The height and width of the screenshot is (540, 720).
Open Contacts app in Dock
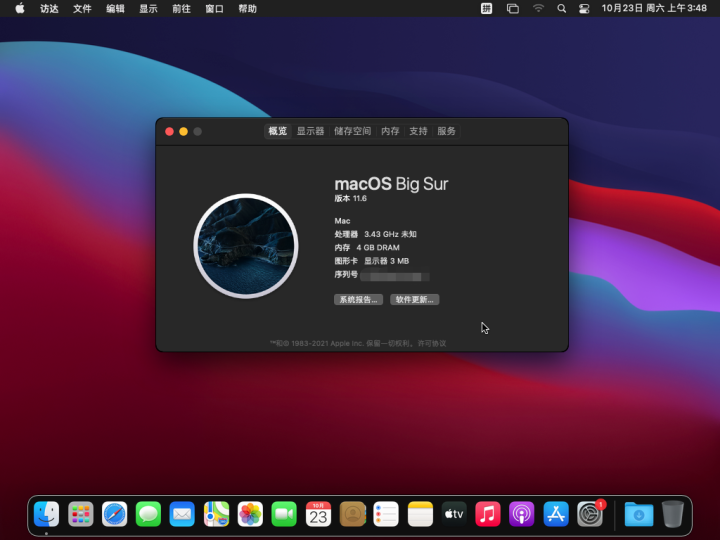click(x=352, y=514)
